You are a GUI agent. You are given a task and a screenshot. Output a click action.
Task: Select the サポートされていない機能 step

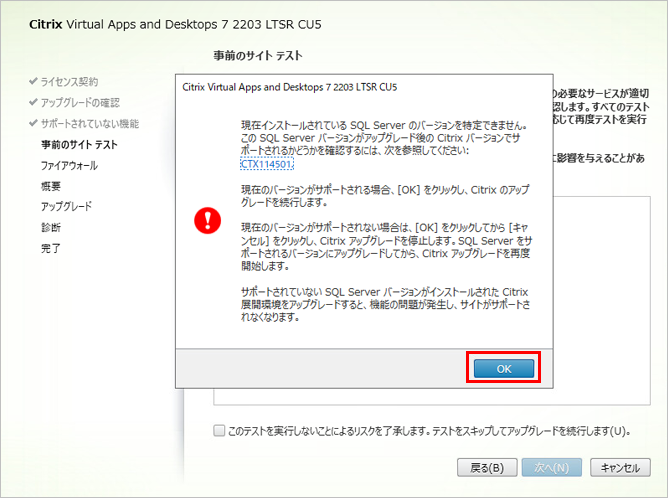(x=90, y=124)
